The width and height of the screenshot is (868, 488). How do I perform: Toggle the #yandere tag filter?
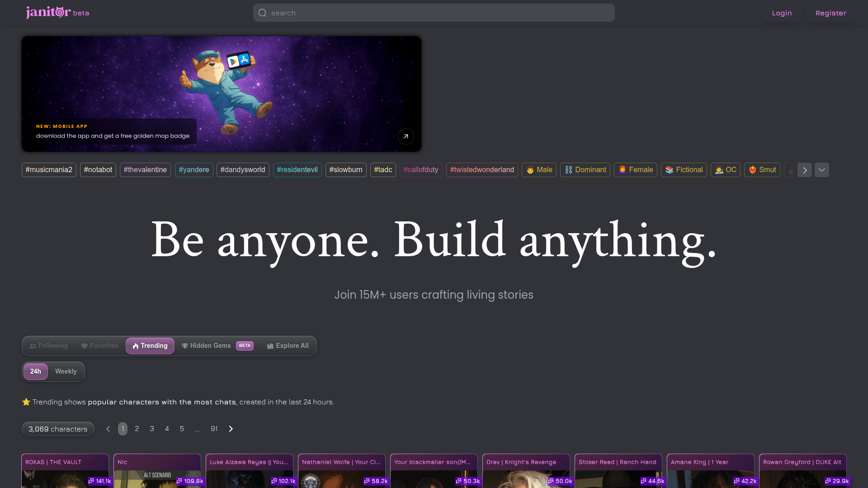[x=194, y=170]
